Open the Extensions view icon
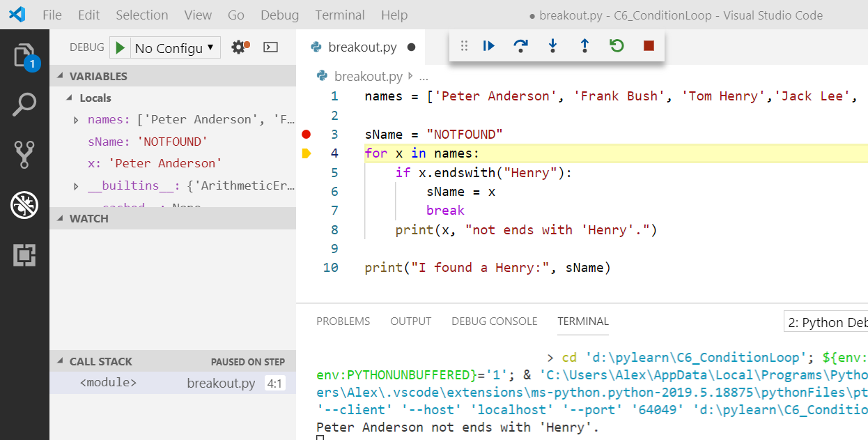This screenshot has height=440, width=868. pos(24,255)
